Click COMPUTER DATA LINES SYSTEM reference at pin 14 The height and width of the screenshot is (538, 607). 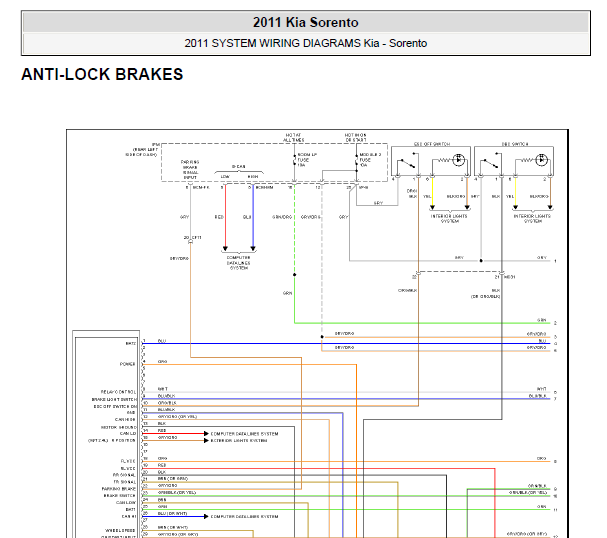click(244, 433)
